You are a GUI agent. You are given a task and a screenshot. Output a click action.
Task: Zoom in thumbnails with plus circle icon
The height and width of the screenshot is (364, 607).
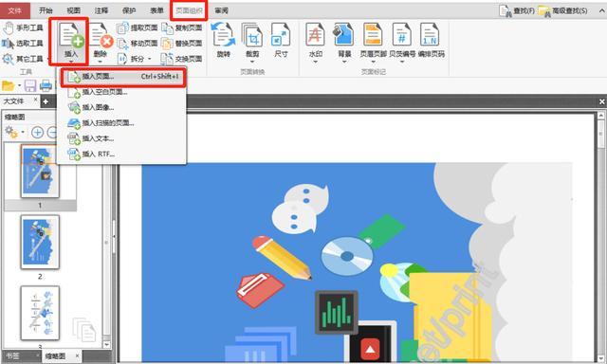[x=37, y=133]
